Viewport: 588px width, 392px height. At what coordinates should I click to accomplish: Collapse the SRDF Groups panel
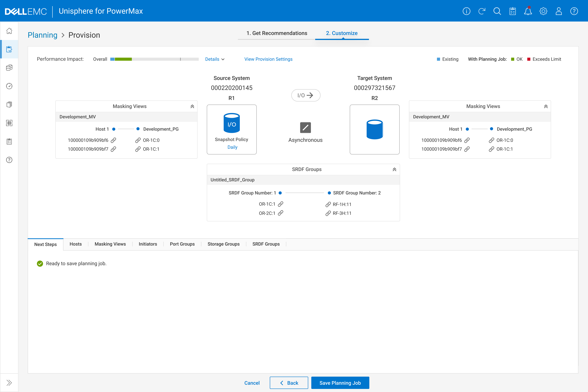pos(394,169)
